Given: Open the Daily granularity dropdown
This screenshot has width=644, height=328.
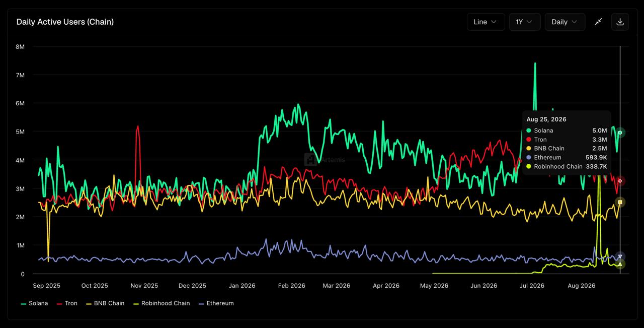Looking at the screenshot, I should click(565, 22).
